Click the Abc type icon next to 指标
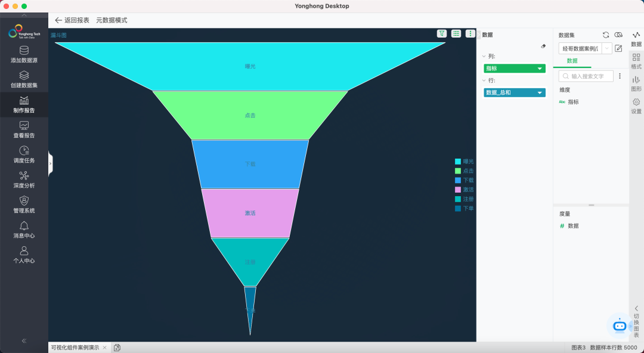644x353 pixels. tap(562, 102)
